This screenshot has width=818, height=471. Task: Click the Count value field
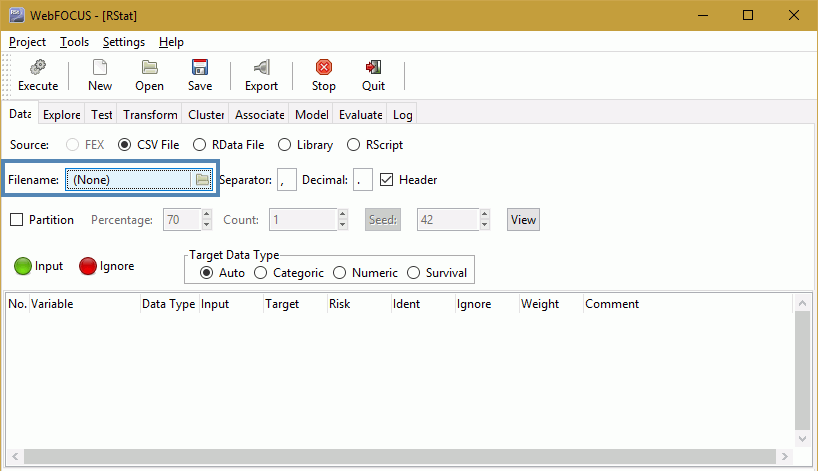coord(303,220)
